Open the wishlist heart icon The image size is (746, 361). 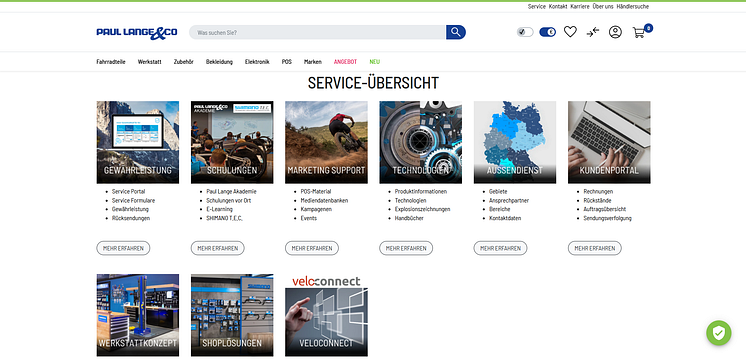tap(570, 32)
